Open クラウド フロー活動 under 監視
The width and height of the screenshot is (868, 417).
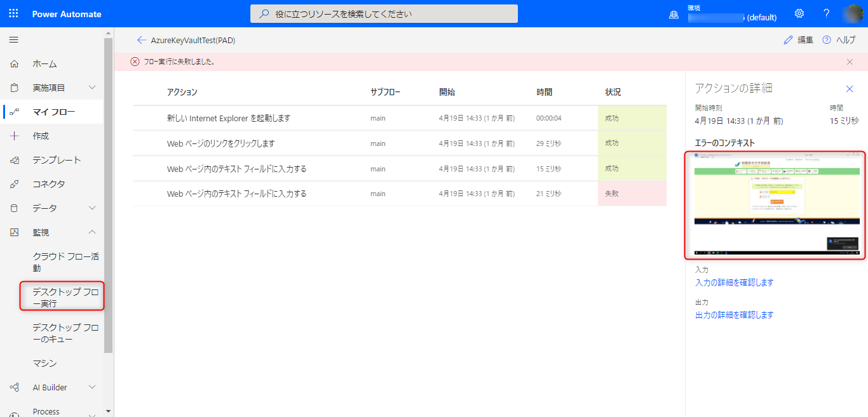pos(66,262)
